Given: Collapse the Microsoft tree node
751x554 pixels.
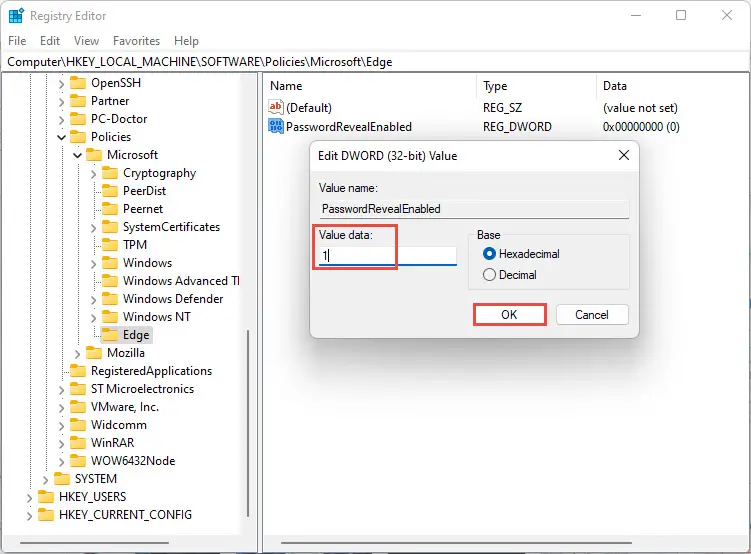Looking at the screenshot, I should pos(77,155).
